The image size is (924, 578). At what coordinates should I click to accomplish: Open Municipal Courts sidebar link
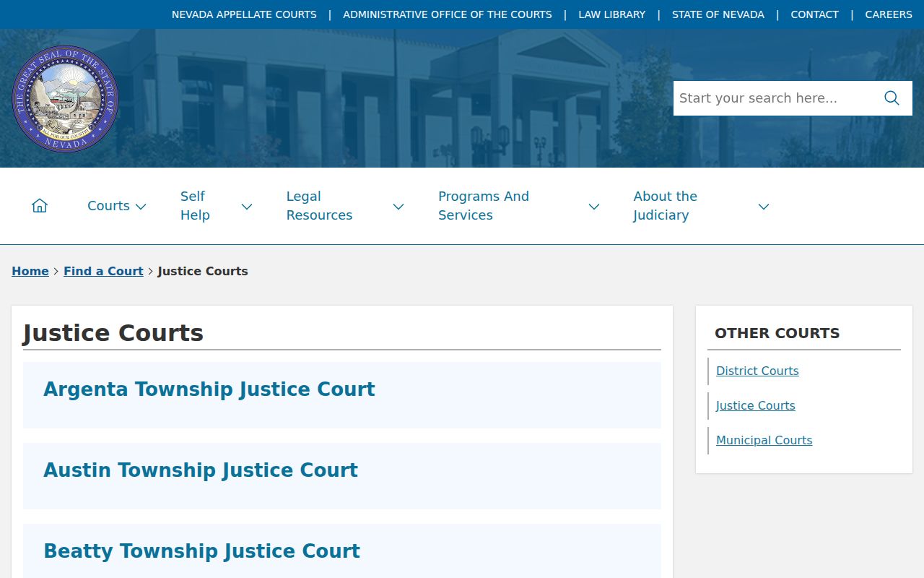point(764,440)
